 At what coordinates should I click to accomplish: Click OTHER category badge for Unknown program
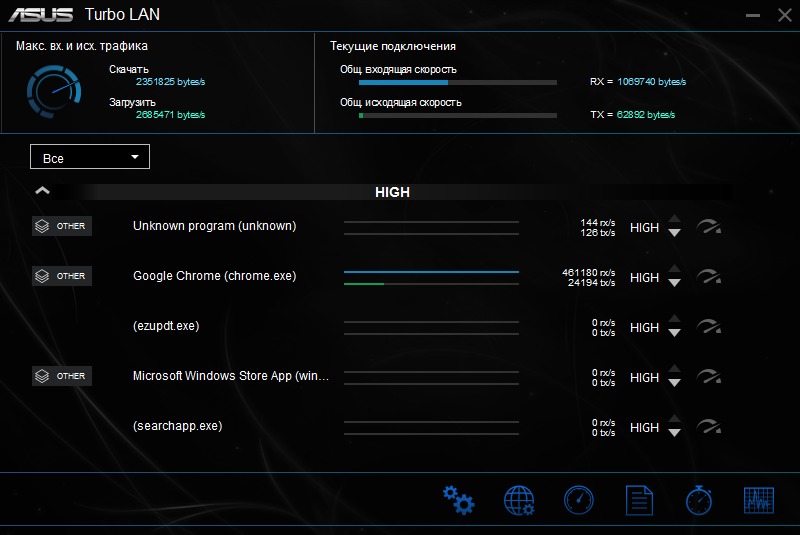(x=62, y=226)
